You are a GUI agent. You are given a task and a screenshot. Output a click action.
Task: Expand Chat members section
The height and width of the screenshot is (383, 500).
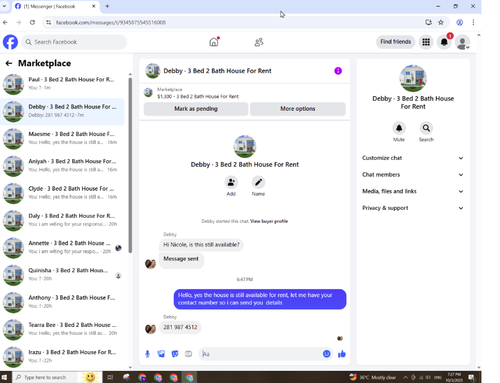click(x=413, y=175)
